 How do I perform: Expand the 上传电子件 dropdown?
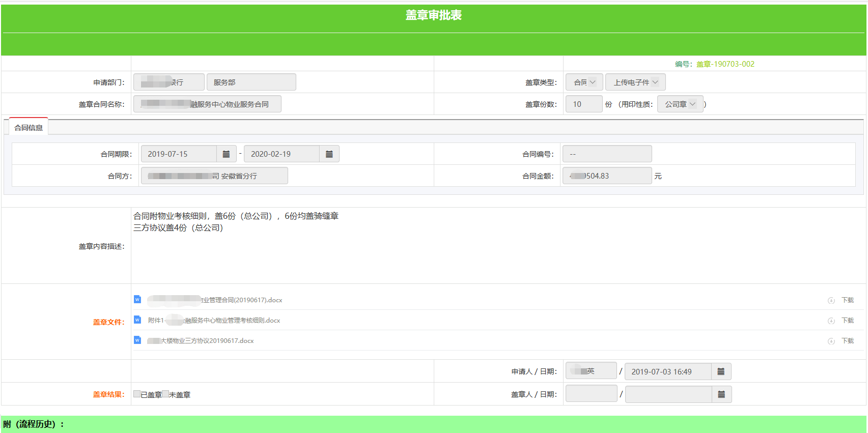click(x=635, y=82)
